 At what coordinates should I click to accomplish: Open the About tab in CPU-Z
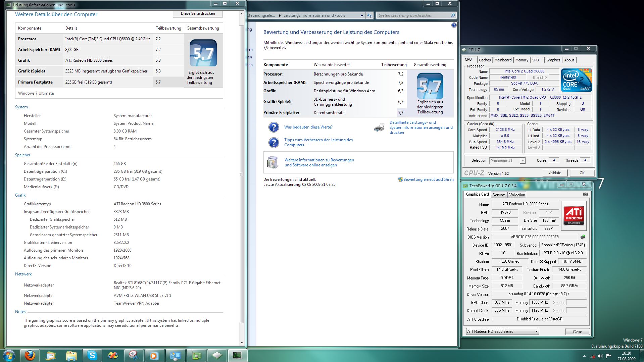tap(569, 60)
